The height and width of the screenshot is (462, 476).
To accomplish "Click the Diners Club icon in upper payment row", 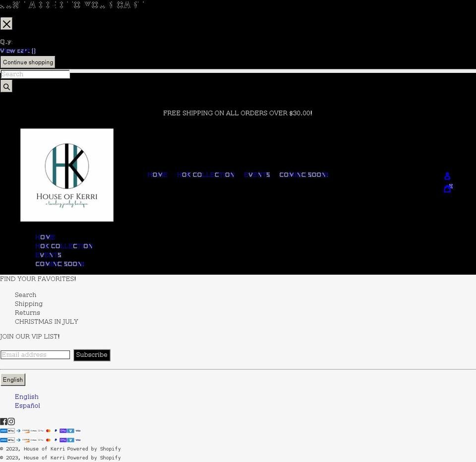I will (18, 431).
